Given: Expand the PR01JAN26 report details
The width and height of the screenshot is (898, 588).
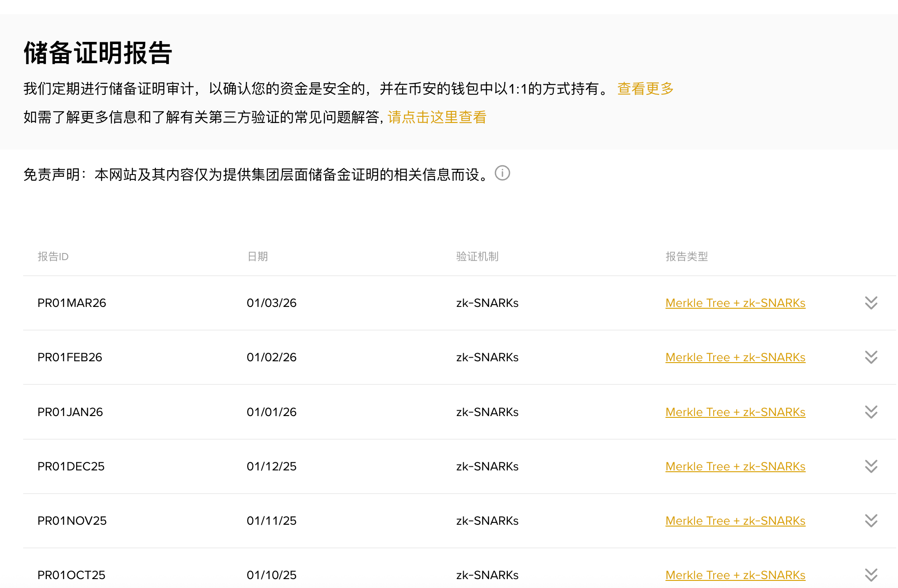Looking at the screenshot, I should point(871,412).
